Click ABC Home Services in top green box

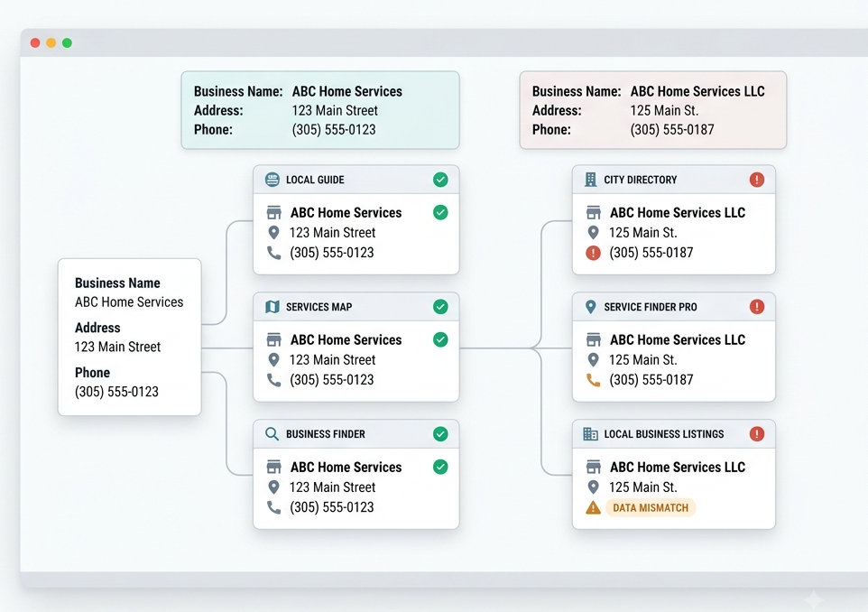[347, 91]
